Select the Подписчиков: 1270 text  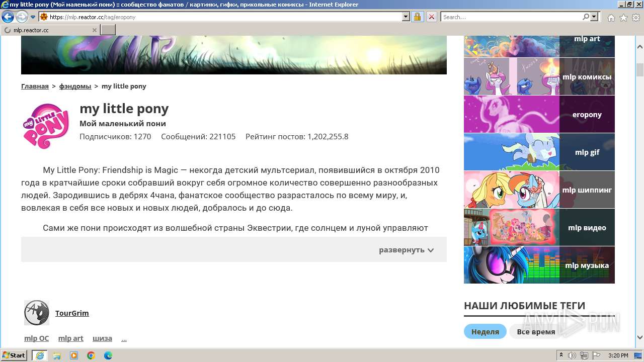point(115,136)
